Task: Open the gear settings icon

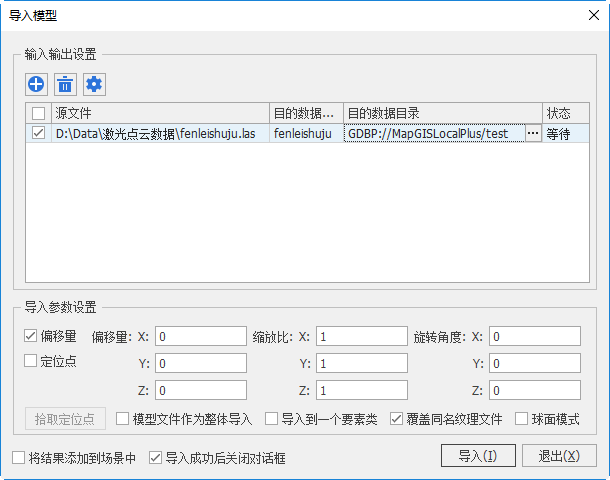Action: 94,84
